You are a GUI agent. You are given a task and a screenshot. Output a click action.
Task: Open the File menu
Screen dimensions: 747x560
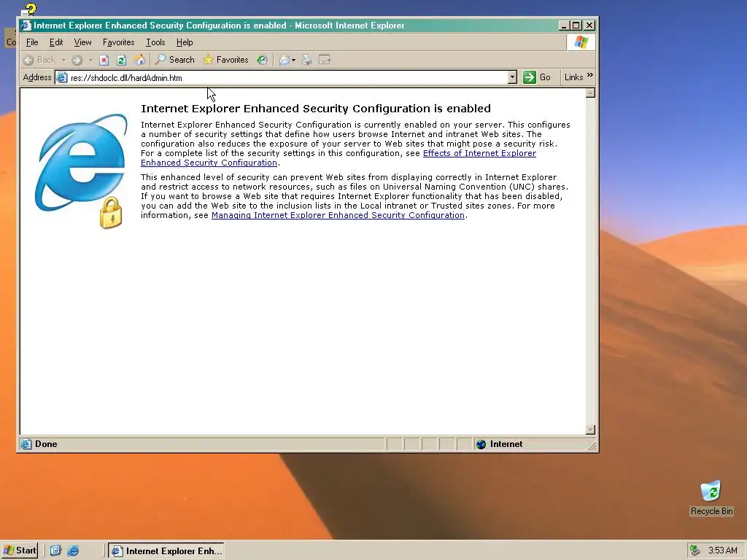[x=32, y=42]
